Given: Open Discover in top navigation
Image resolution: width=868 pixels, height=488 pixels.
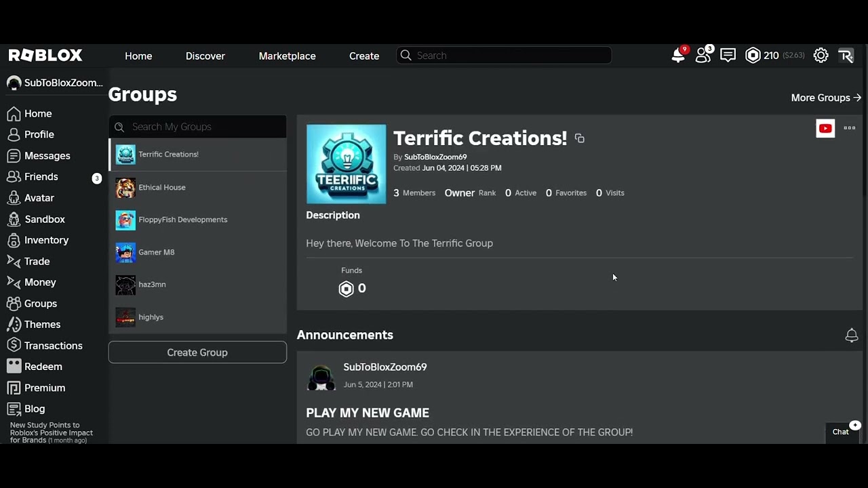Looking at the screenshot, I should click(205, 56).
